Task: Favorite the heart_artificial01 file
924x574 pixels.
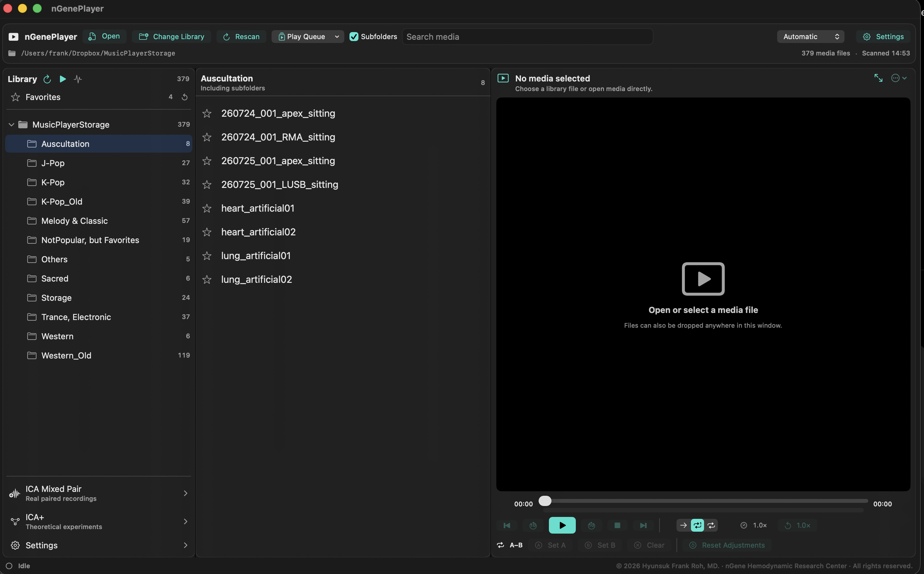Action: click(x=207, y=208)
